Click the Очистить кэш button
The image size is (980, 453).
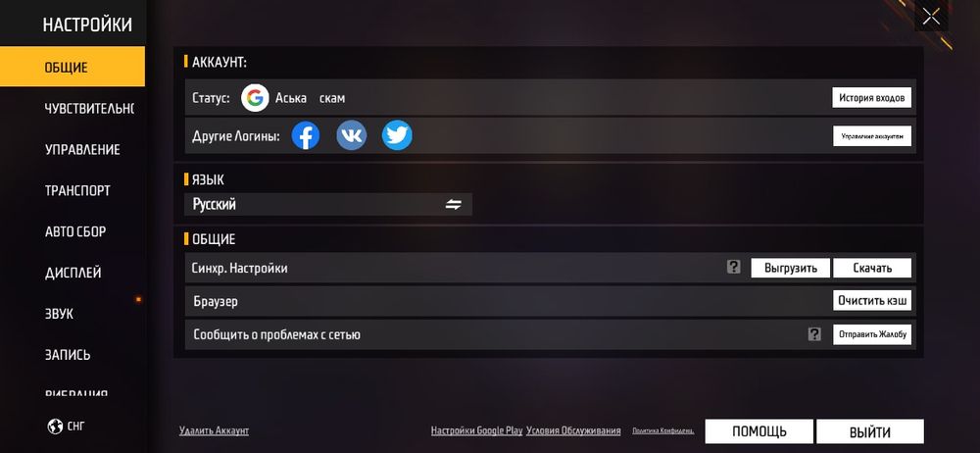click(x=872, y=300)
